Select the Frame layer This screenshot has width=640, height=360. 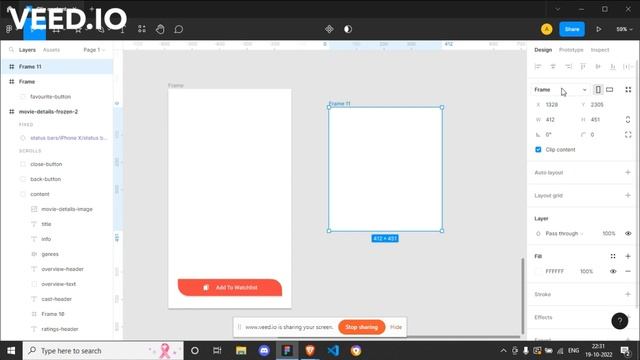coord(57,82)
